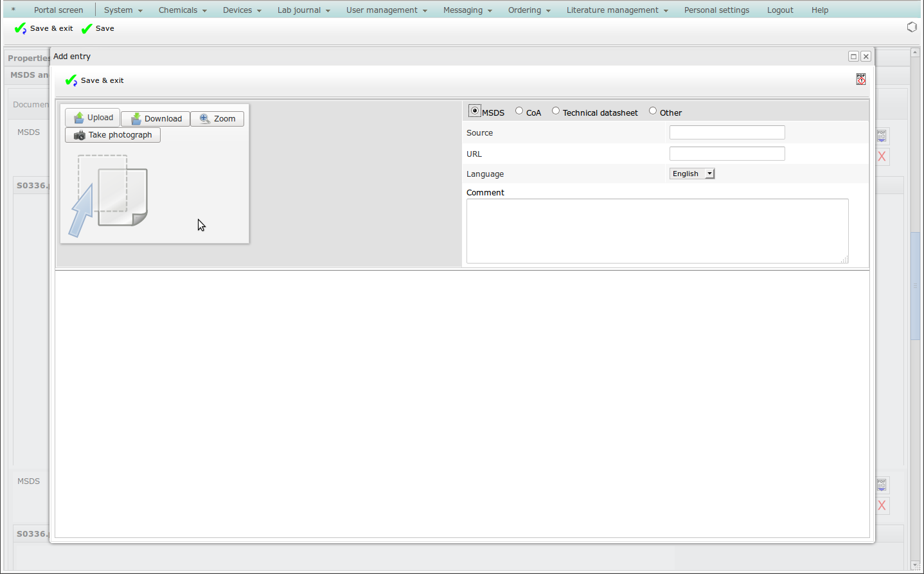The height and width of the screenshot is (574, 924).
Task: Focus the URL input field
Action: click(x=727, y=154)
